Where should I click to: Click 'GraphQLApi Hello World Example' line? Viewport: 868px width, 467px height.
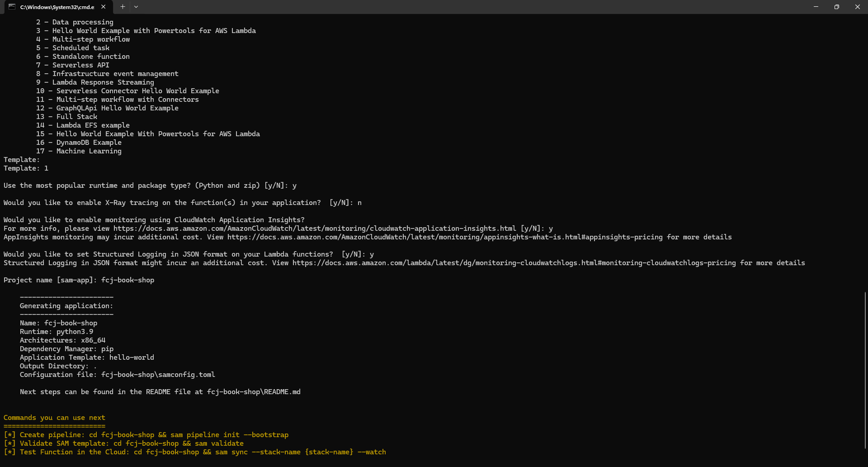[107, 108]
